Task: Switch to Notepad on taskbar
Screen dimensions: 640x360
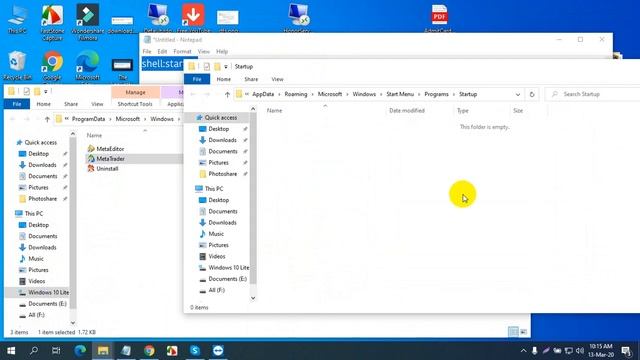Action: click(126, 351)
